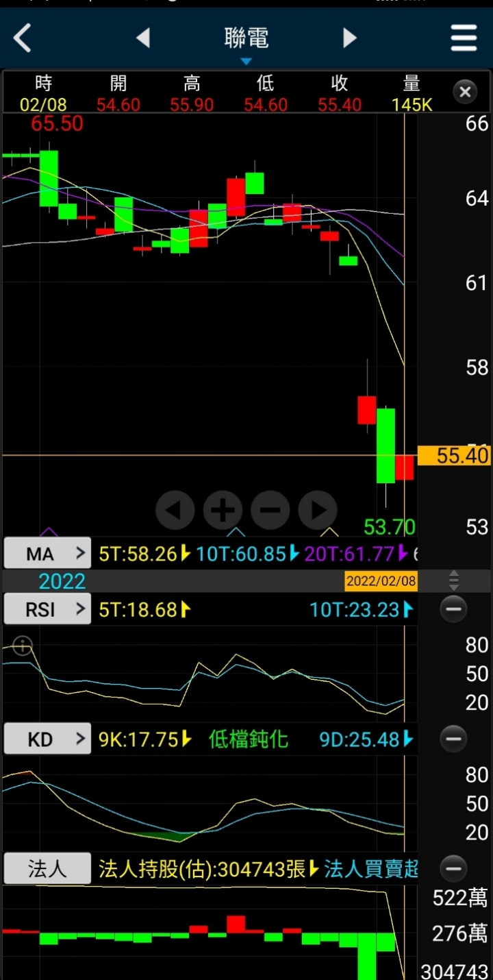Tap the 聯電 stock title
The image size is (493, 980).
point(246,38)
